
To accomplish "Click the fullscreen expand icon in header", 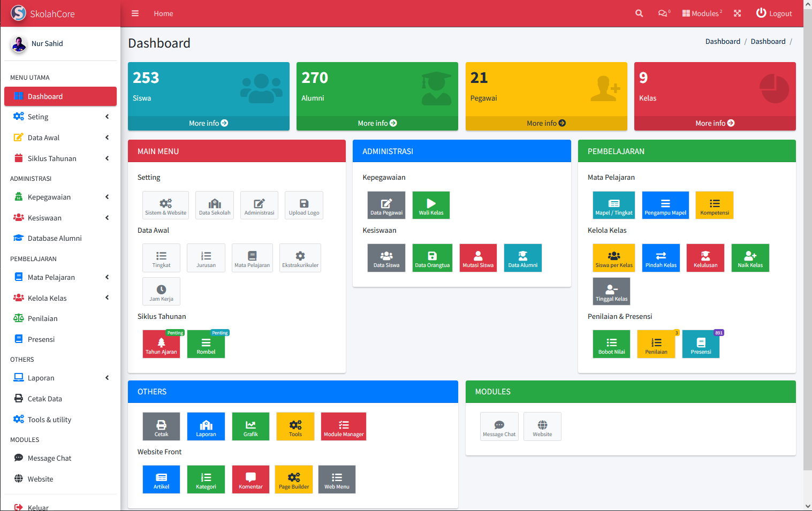I will click(737, 13).
